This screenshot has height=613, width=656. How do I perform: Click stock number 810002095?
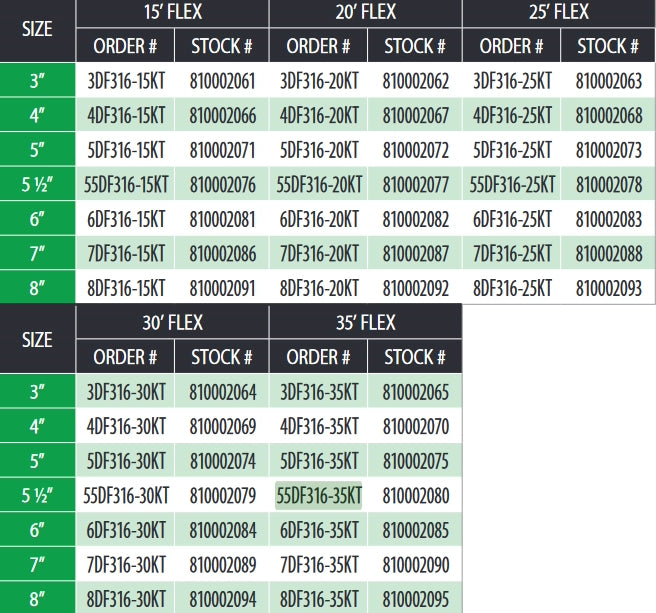point(415,599)
